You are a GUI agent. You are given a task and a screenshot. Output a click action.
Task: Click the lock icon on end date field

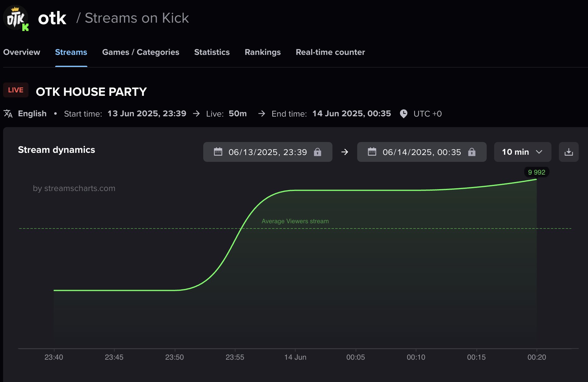click(472, 152)
